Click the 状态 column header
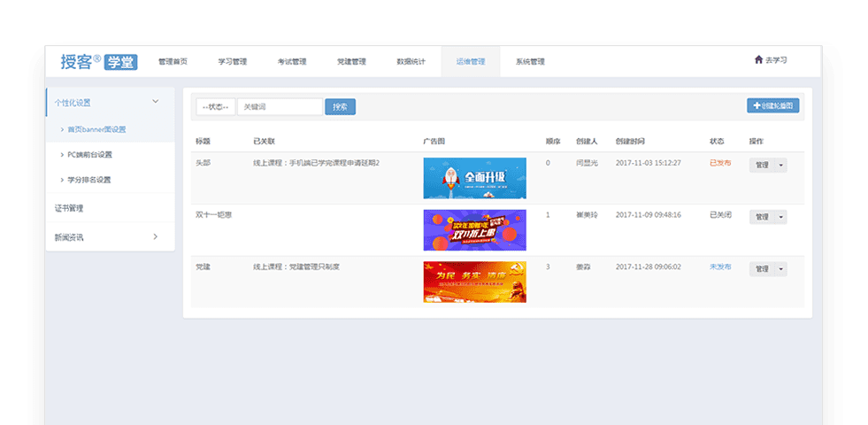 point(717,142)
